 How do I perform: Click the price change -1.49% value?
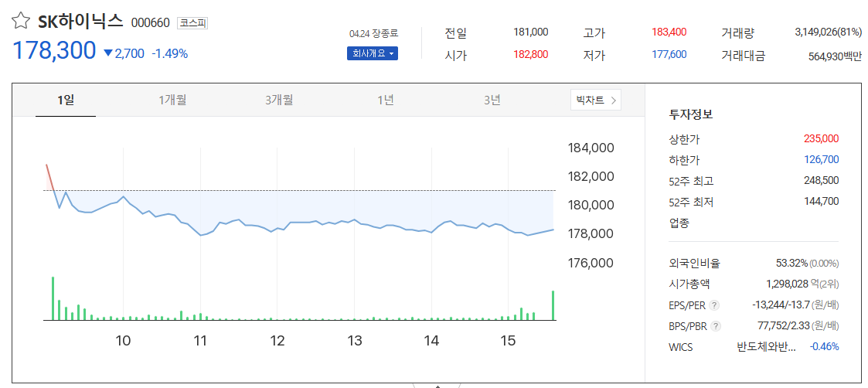[169, 53]
